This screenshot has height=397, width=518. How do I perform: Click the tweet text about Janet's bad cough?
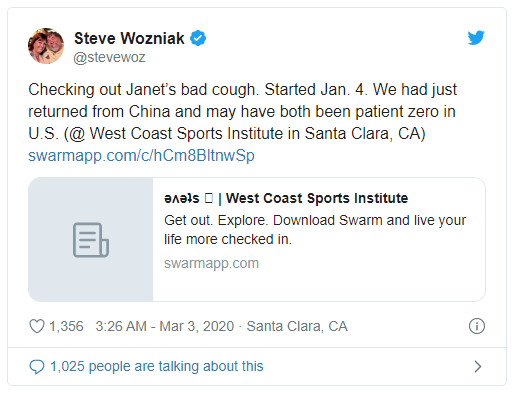click(242, 112)
